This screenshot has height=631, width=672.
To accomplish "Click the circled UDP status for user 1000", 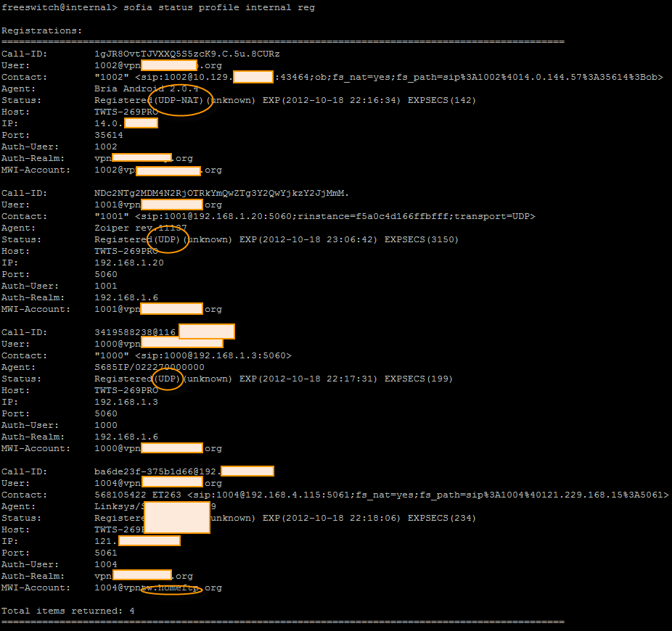I will [x=167, y=379].
